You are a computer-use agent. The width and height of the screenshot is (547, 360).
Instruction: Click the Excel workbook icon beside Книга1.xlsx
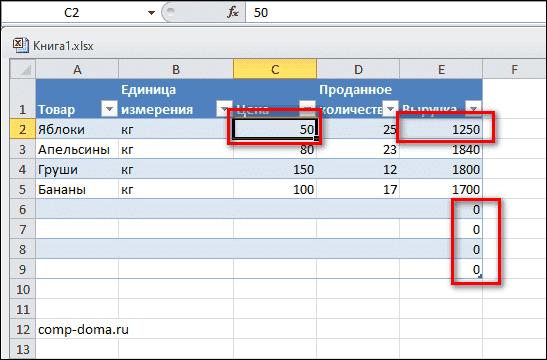pos(21,45)
